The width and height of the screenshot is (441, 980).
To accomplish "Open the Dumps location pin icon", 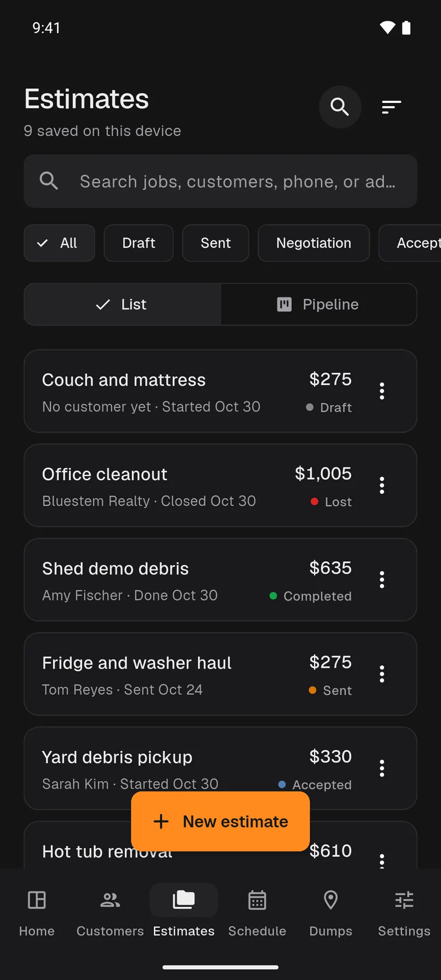I will 330,900.
